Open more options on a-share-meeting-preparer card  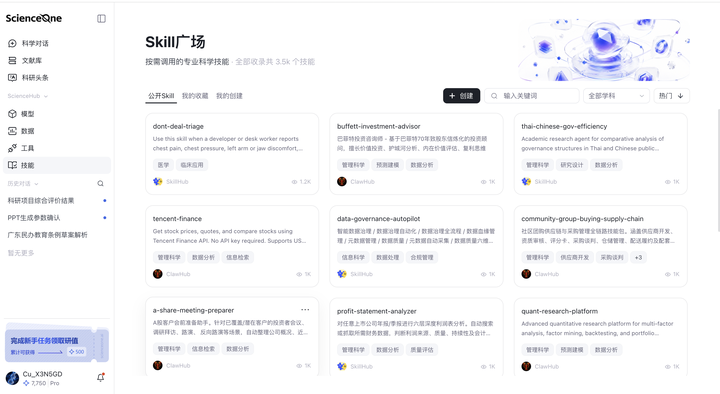[x=305, y=310]
